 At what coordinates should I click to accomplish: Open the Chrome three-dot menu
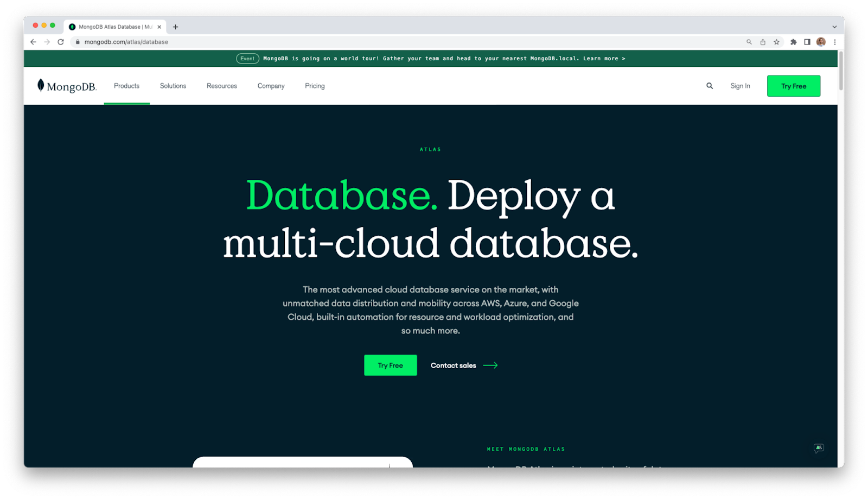pyautogui.click(x=835, y=42)
